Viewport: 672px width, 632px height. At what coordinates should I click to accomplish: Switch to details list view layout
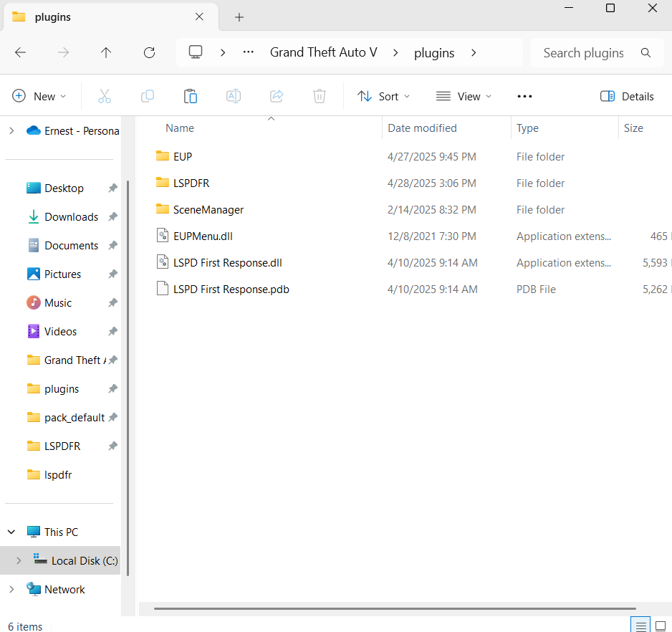tap(642, 626)
